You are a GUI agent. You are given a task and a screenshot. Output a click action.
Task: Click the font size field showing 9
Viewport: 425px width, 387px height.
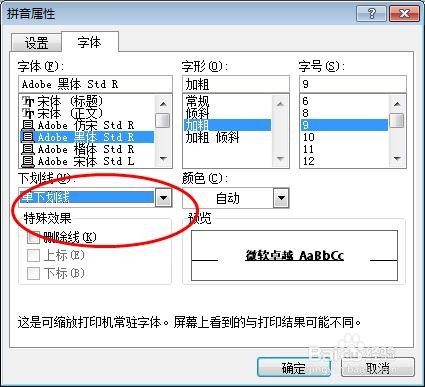pyautogui.click(x=353, y=84)
